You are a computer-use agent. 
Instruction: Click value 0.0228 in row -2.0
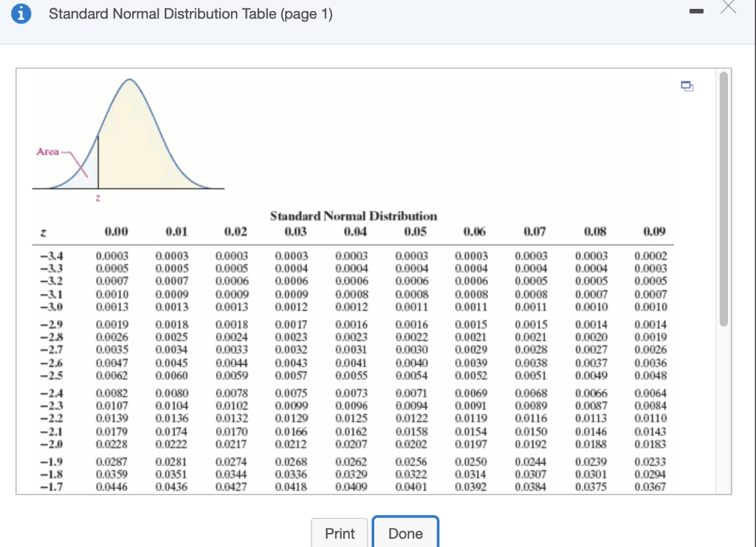pos(112,444)
